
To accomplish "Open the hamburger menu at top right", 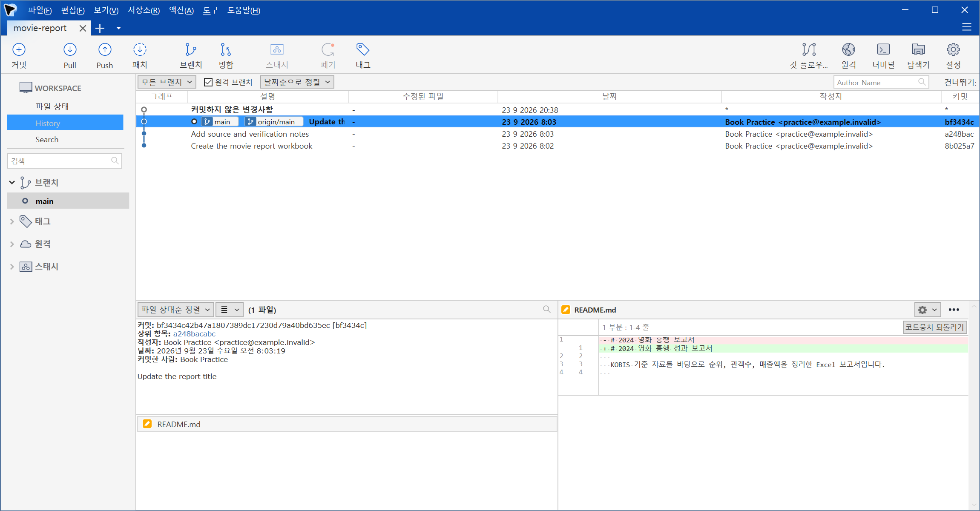I will click(967, 27).
